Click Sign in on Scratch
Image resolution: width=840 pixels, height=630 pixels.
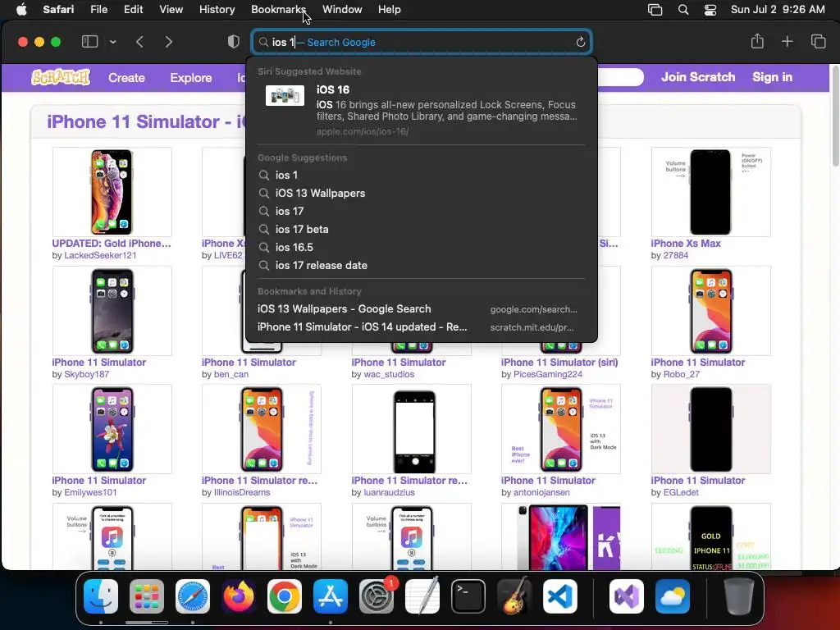tap(772, 77)
